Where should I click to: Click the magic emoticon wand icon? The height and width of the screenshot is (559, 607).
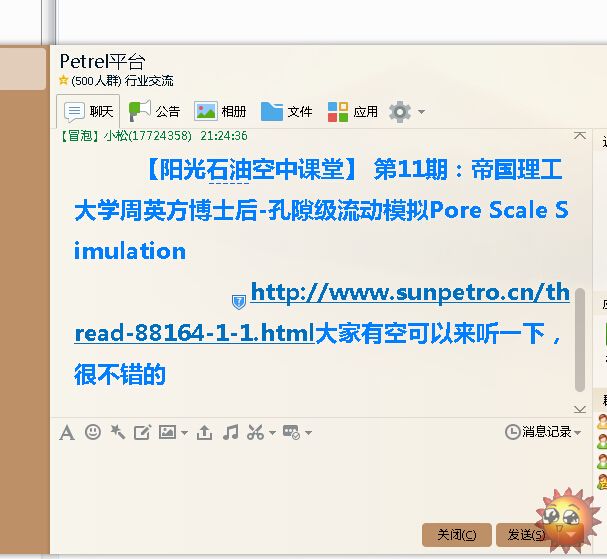(x=118, y=432)
